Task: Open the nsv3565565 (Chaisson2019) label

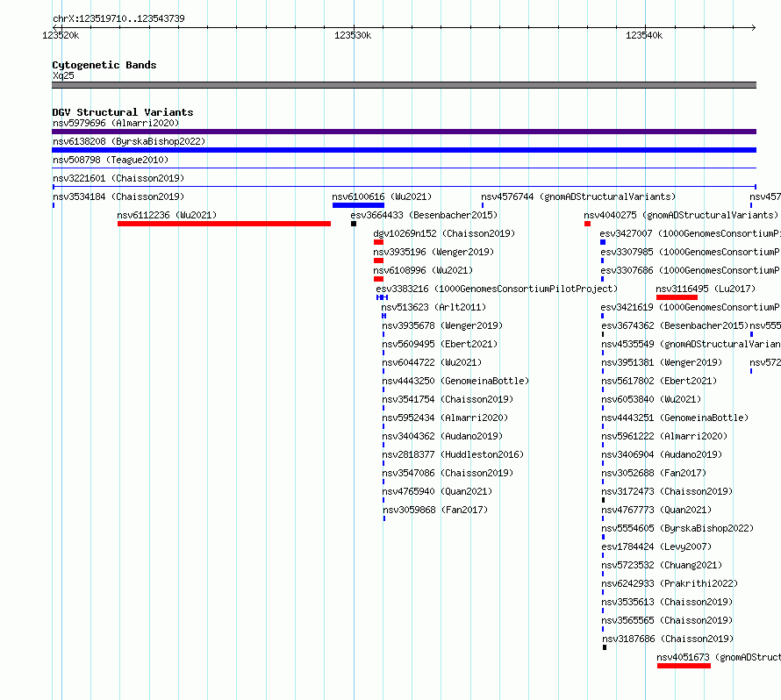Action: coord(668,620)
